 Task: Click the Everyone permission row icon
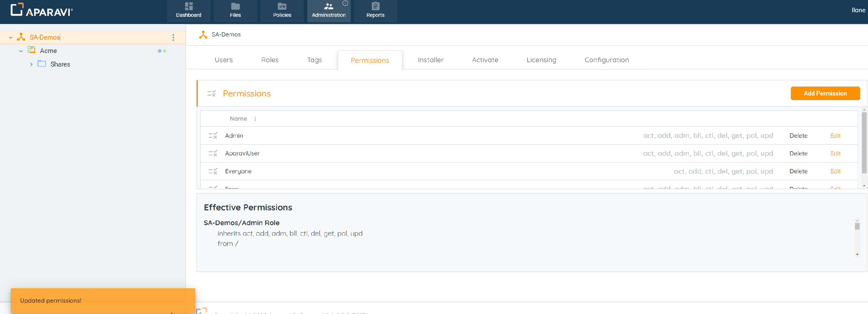pyautogui.click(x=213, y=171)
